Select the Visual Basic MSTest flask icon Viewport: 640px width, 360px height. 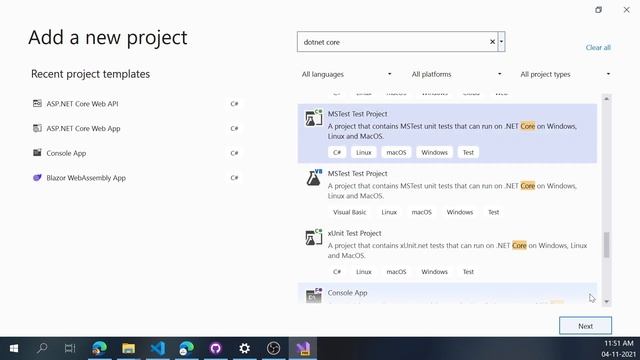click(313, 178)
